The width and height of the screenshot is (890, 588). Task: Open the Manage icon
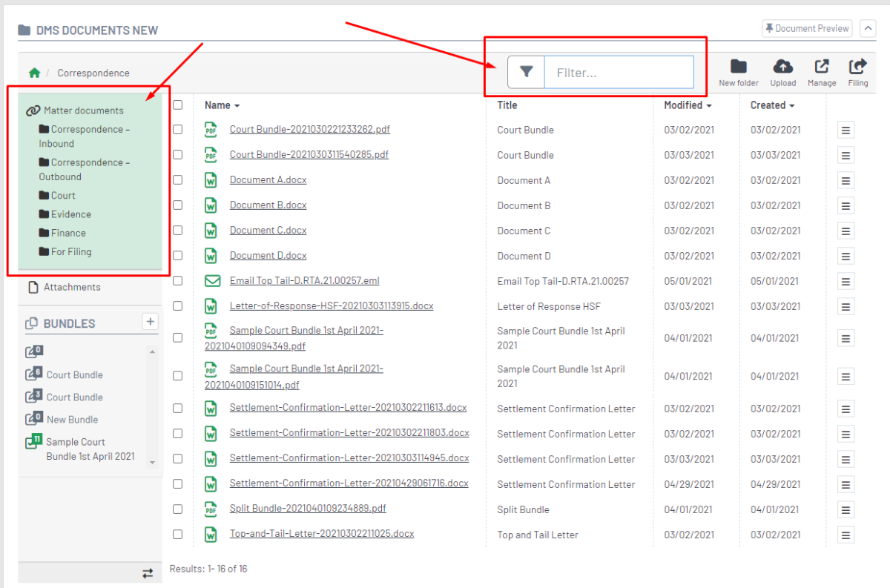pos(821,70)
